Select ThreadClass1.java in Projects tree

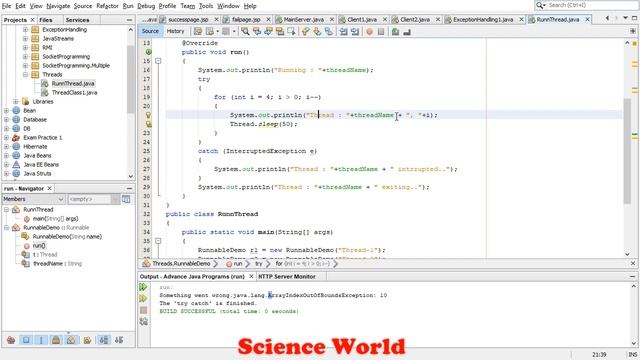pos(74,93)
